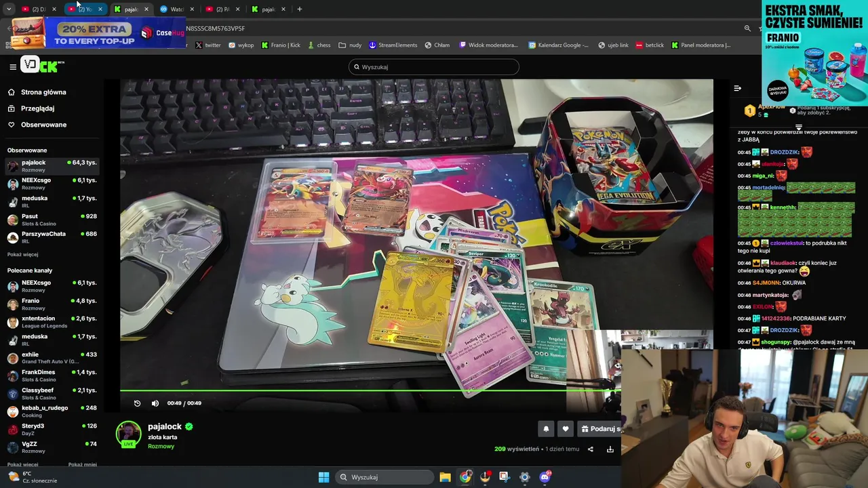Open VgZZ recommended channel

[x=52, y=447]
